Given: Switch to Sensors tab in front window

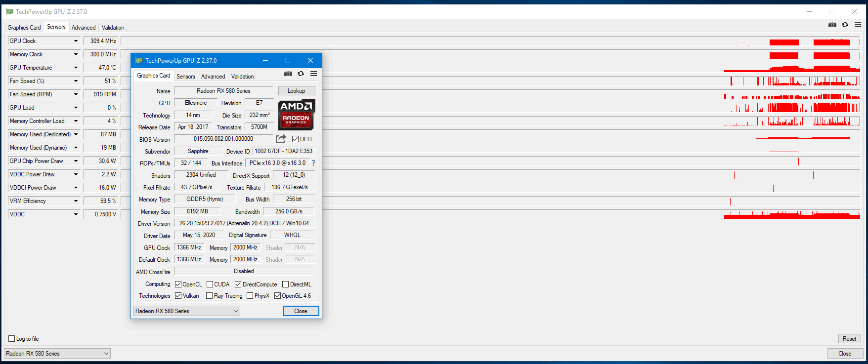Looking at the screenshot, I should pos(186,77).
